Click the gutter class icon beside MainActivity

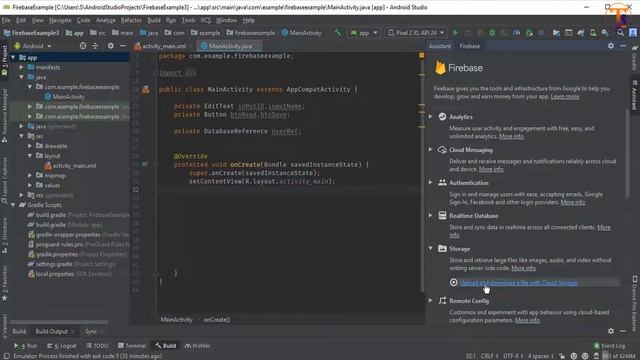(x=146, y=89)
